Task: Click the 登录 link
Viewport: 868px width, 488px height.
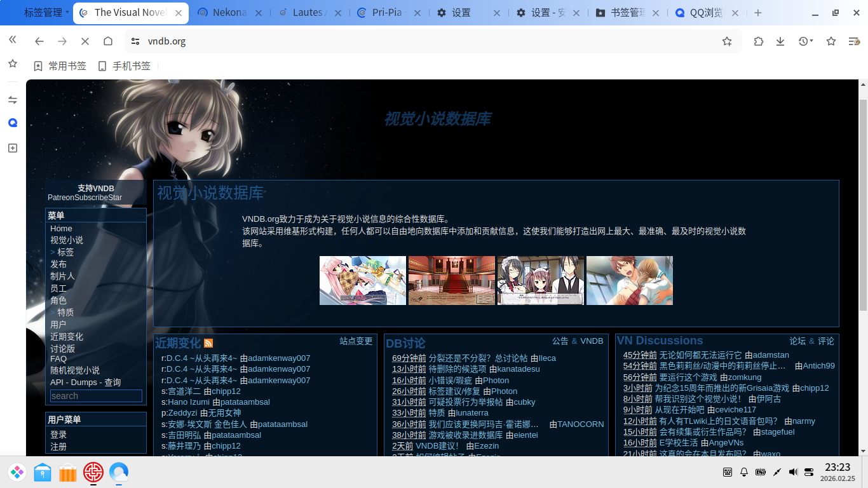Action: click(58, 435)
